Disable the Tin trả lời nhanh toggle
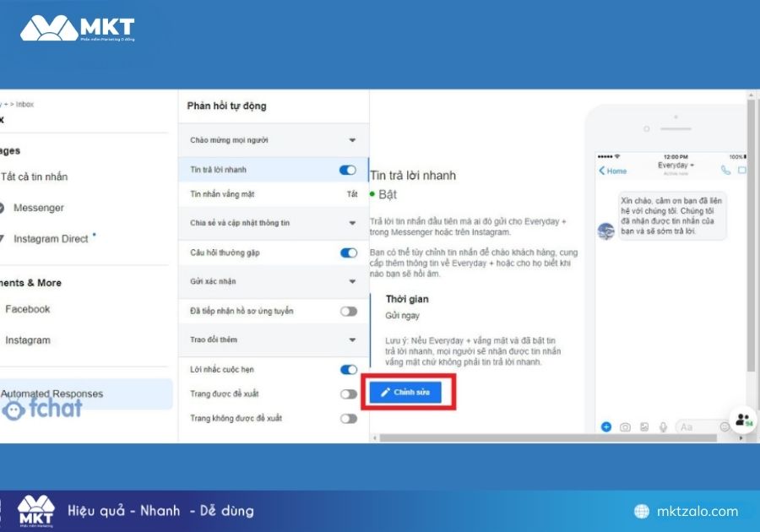The image size is (760, 532). [347, 170]
